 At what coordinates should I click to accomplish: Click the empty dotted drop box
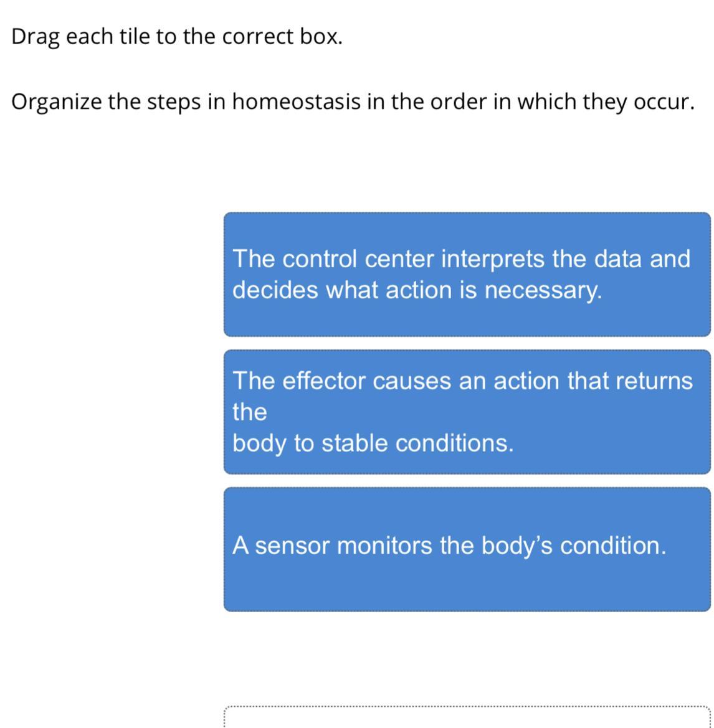coord(467,717)
